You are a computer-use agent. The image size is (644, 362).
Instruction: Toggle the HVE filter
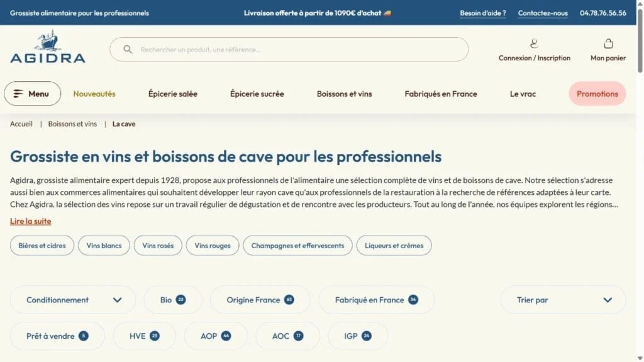(x=144, y=336)
